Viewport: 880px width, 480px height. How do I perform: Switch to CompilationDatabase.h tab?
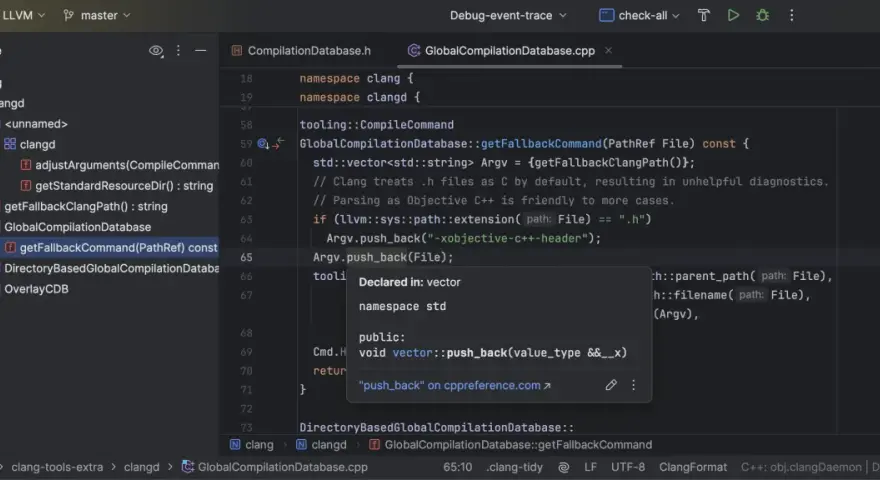301,51
